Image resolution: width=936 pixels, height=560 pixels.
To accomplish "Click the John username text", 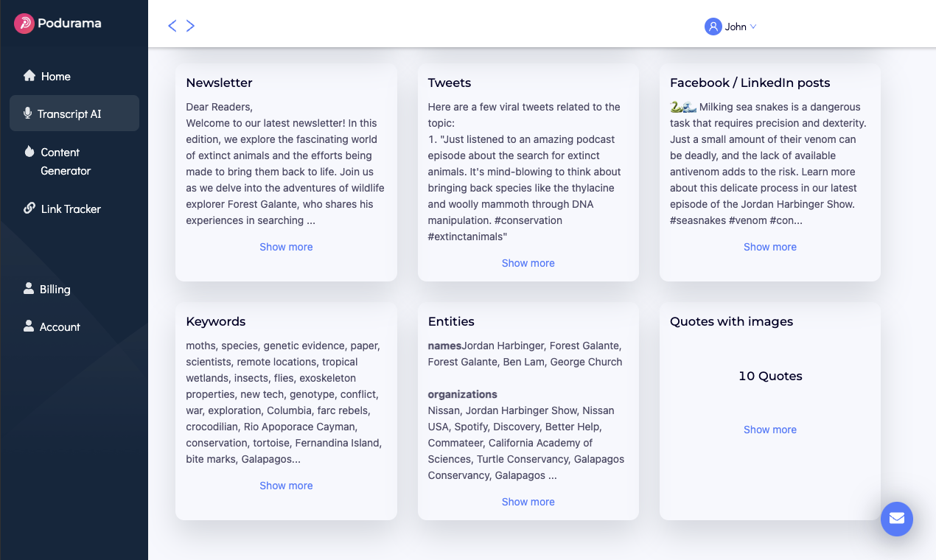I will click(x=736, y=27).
